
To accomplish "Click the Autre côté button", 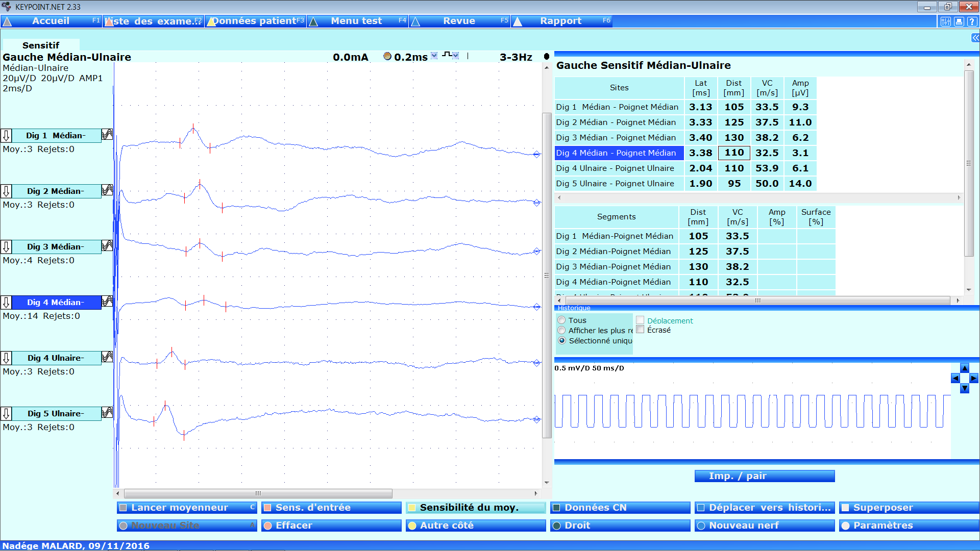I will click(476, 525).
